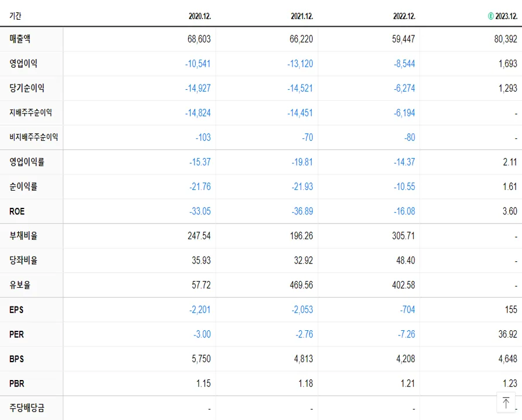The height and width of the screenshot is (420, 522).
Task: Click the 당기순이익 row label
Action: point(27,88)
